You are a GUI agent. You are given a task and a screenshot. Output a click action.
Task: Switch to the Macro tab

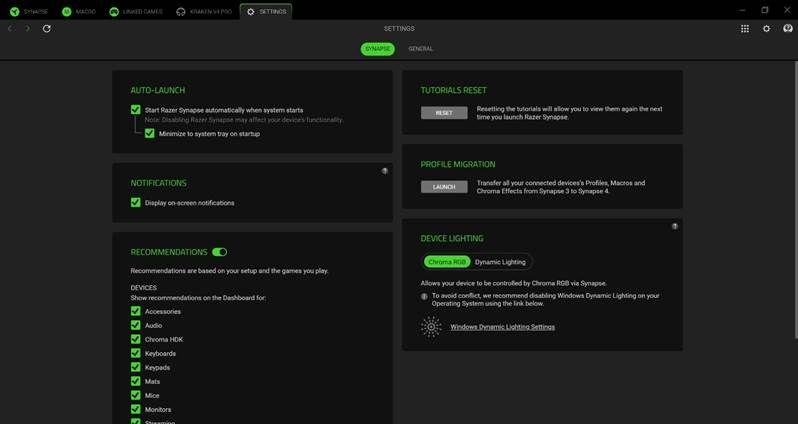tap(79, 12)
